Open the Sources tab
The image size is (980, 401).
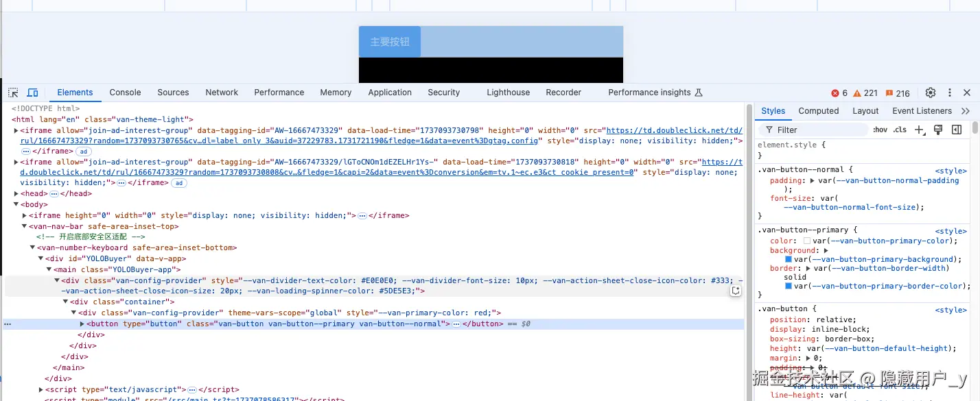173,93
